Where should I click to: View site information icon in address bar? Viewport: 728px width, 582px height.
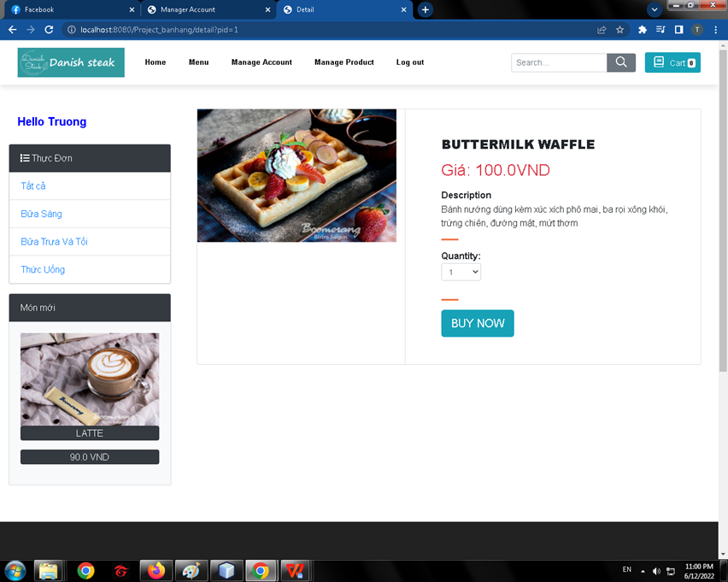[72, 30]
